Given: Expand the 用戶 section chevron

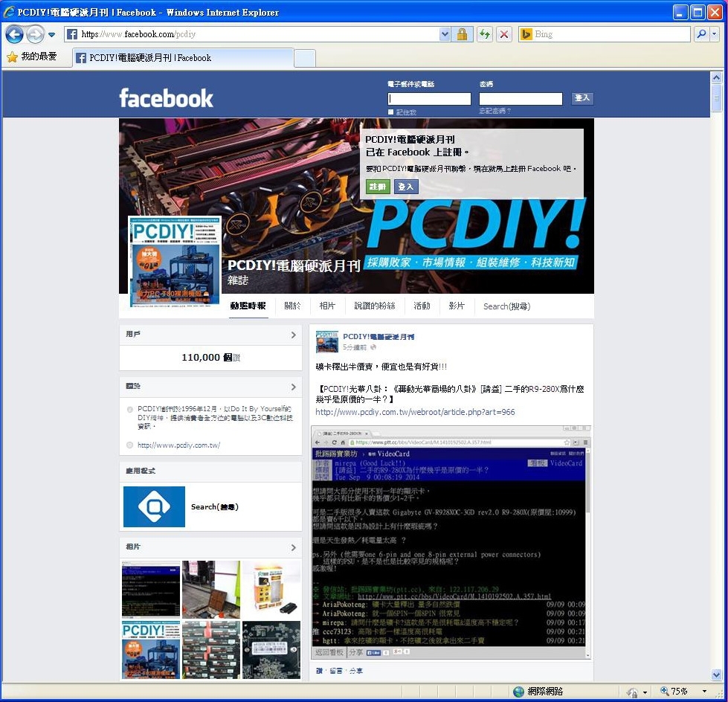Looking at the screenshot, I should (293, 335).
